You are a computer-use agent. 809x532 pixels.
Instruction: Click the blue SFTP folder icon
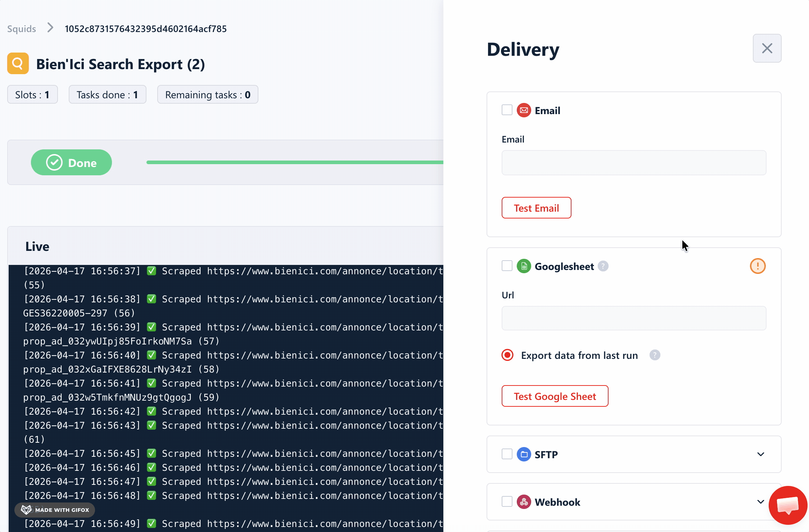(x=524, y=454)
